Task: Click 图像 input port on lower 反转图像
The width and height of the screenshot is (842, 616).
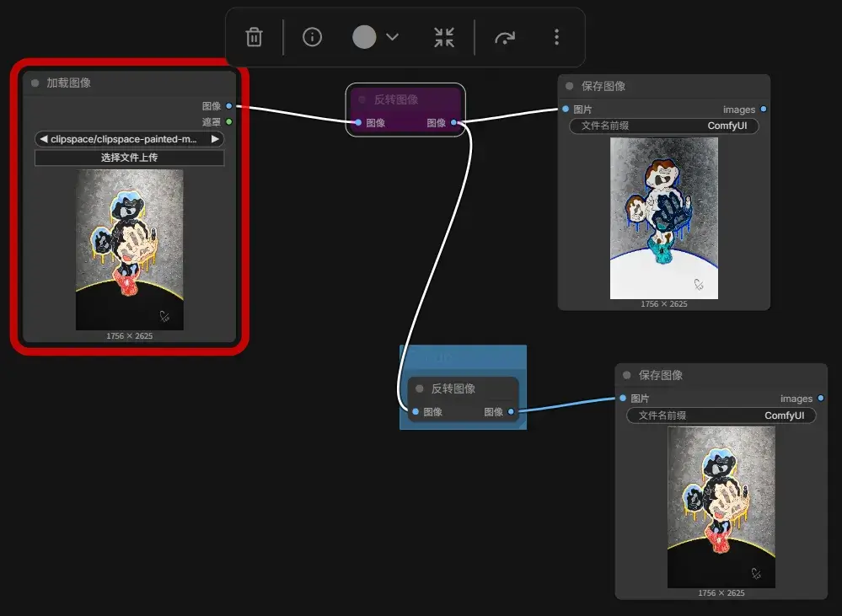Action: tap(416, 411)
